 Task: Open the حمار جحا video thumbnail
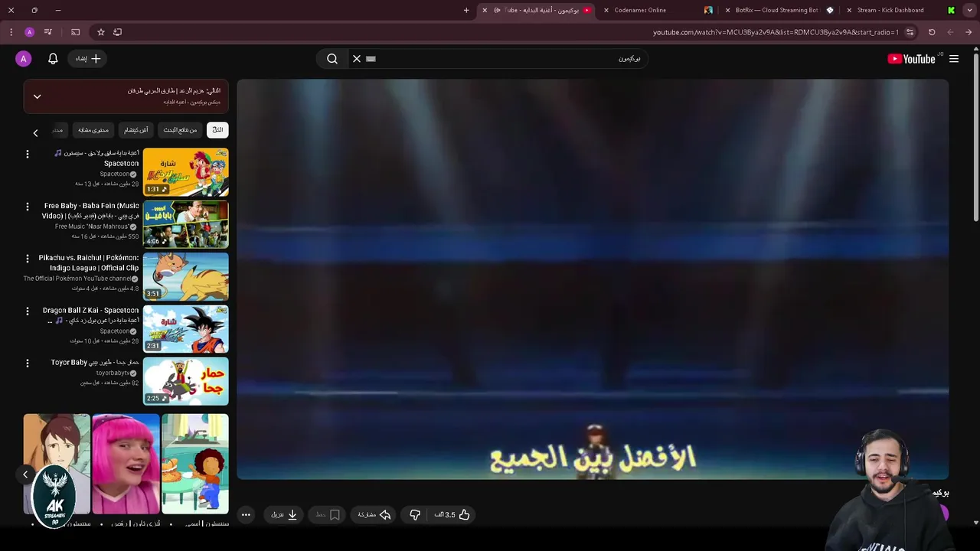pos(186,381)
